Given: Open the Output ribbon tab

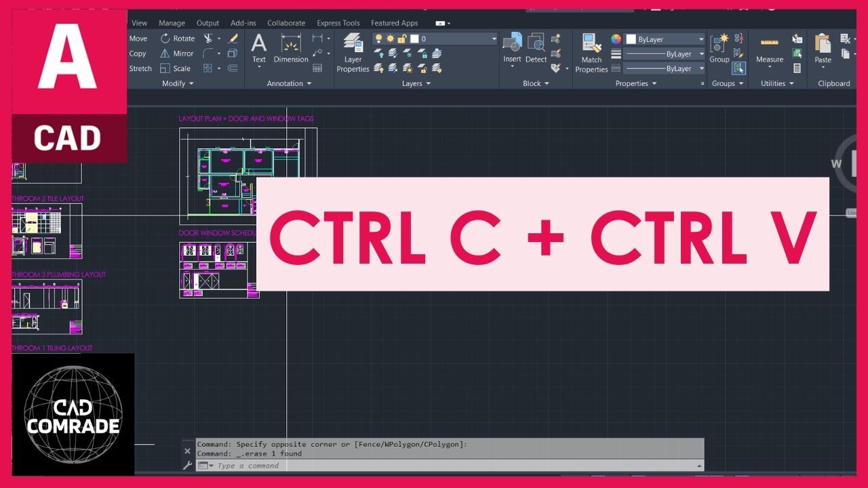Looking at the screenshot, I should [x=208, y=23].
